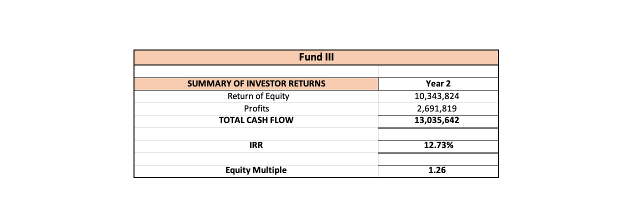Select the blank cell directly below 13,035,642

[x=438, y=133]
